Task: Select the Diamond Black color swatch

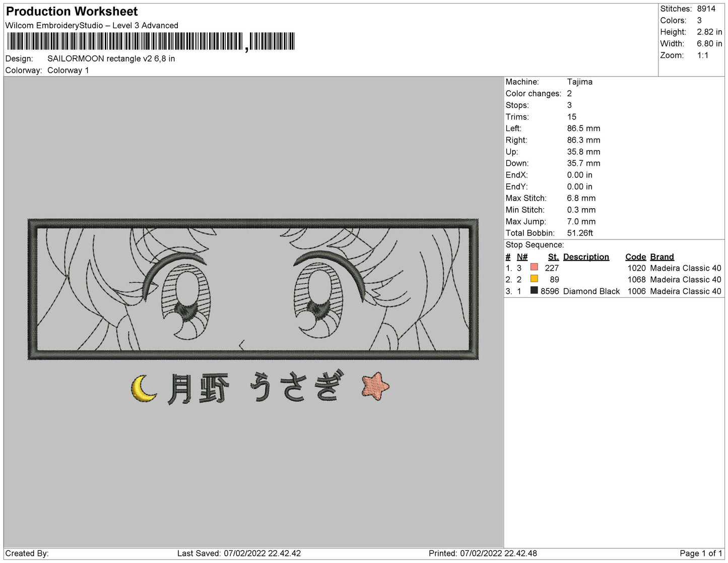Action: pyautogui.click(x=534, y=291)
